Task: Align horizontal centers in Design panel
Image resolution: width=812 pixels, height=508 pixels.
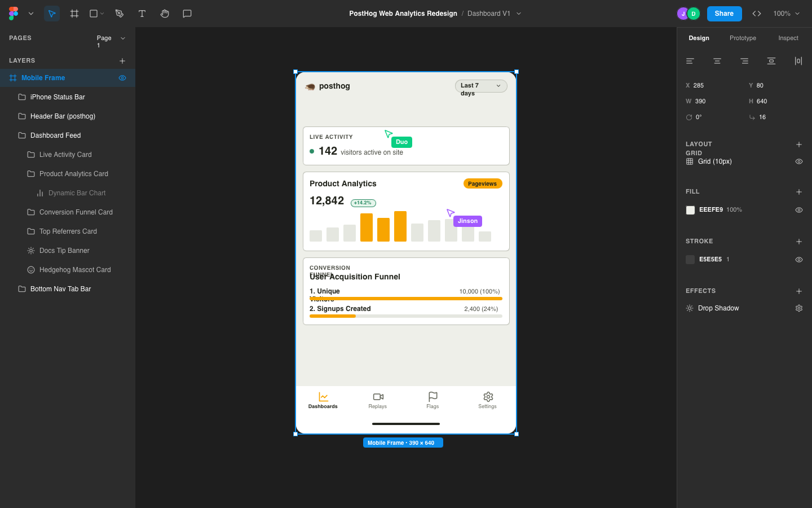Action: (717, 61)
